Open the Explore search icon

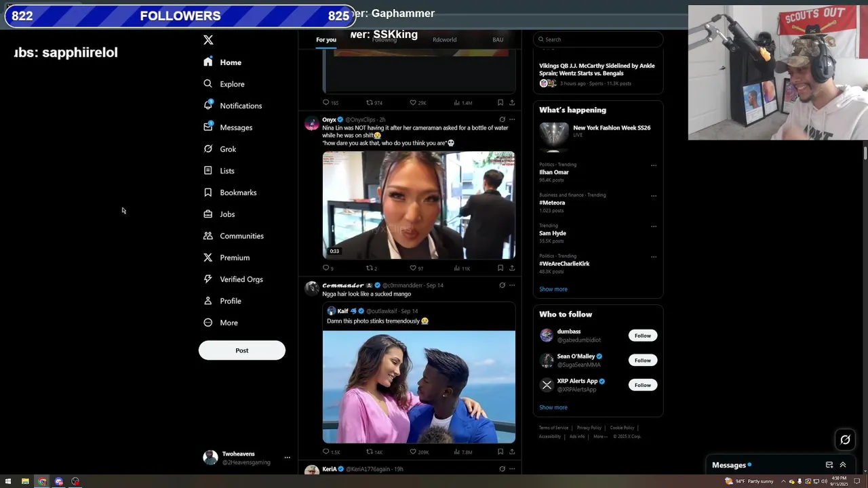(208, 84)
